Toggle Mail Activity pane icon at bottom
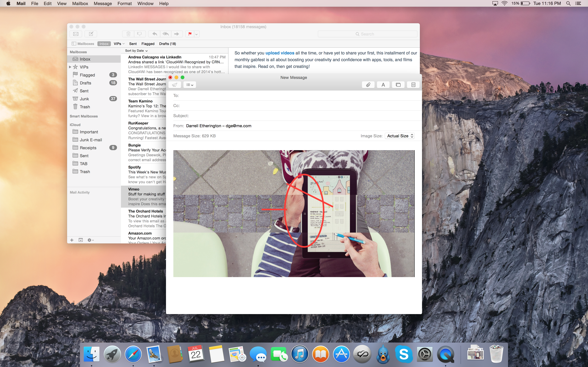 pos(81,240)
